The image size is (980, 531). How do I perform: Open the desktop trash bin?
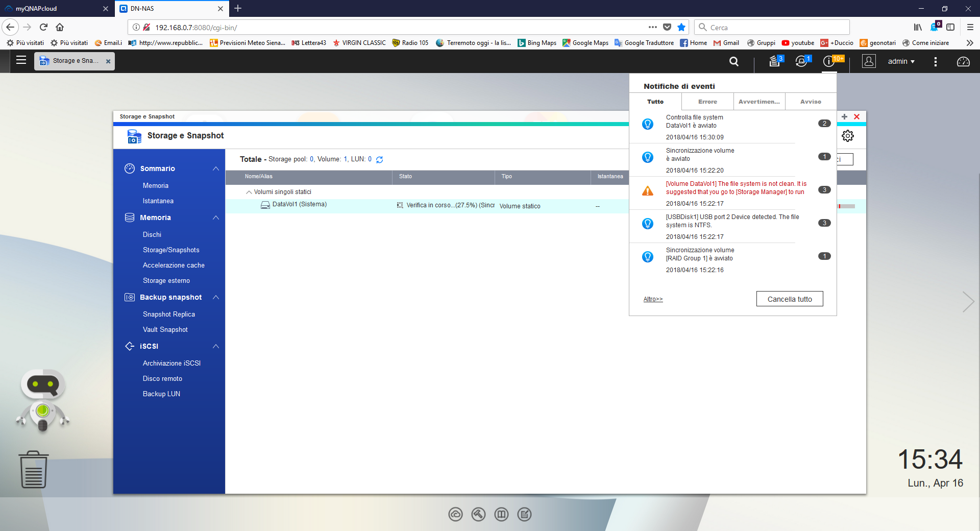[x=34, y=470]
